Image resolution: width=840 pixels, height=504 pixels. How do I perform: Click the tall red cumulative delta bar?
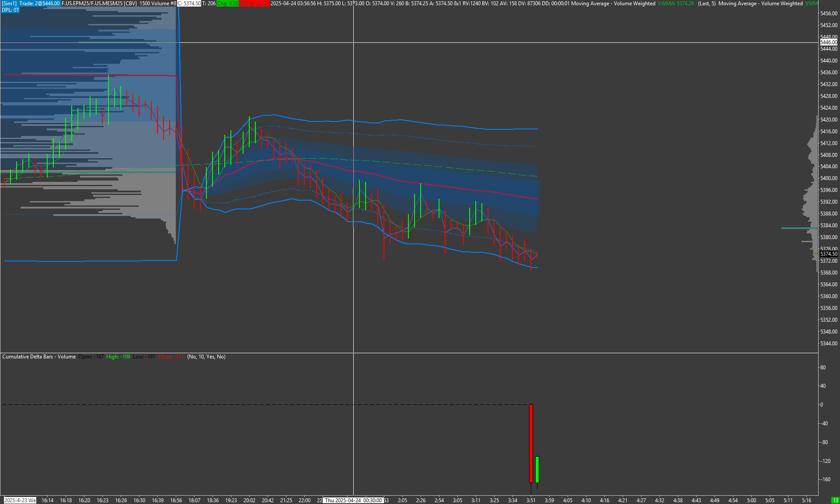point(531,443)
